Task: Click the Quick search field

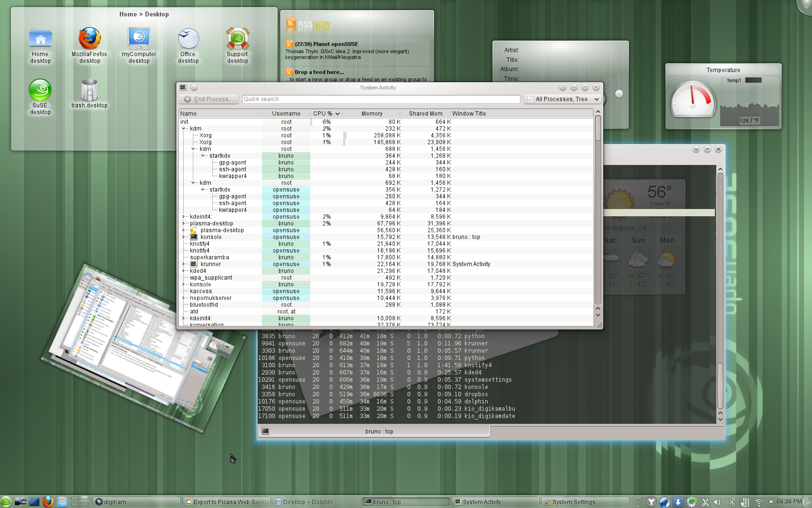Action: (x=381, y=99)
